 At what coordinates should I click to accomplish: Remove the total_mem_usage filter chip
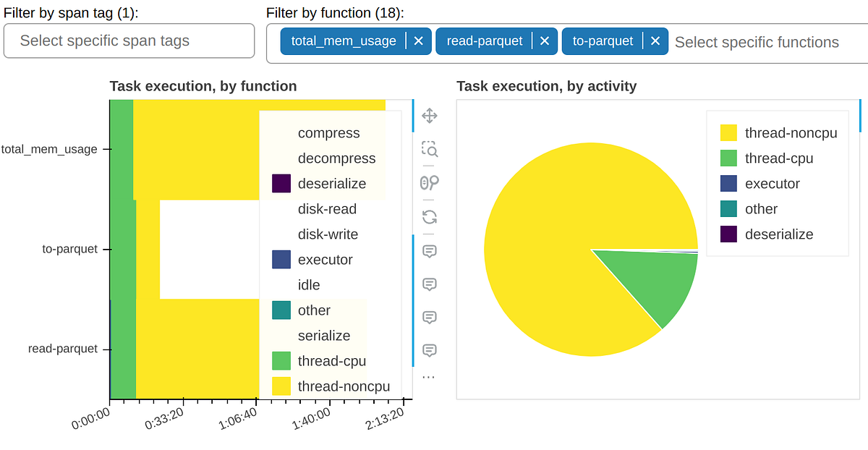coord(418,41)
